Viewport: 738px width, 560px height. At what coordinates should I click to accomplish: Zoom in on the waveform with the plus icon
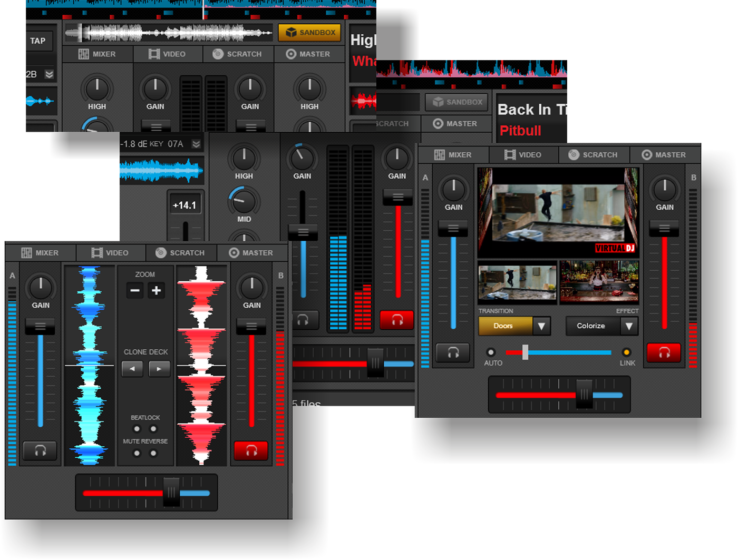pyautogui.click(x=157, y=290)
